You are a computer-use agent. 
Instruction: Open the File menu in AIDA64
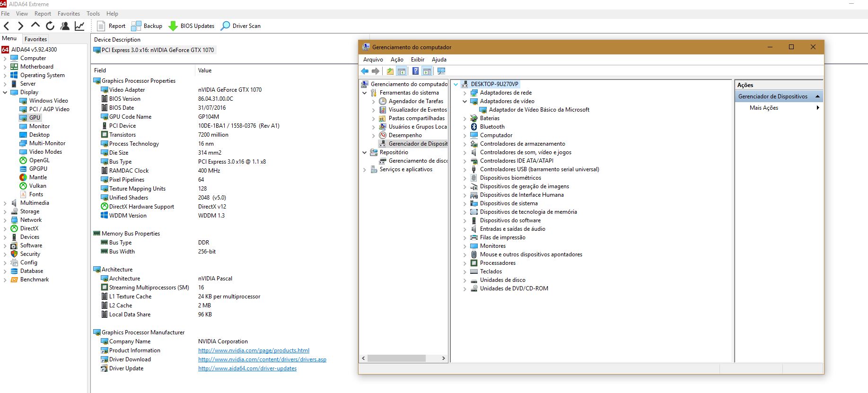click(x=5, y=14)
